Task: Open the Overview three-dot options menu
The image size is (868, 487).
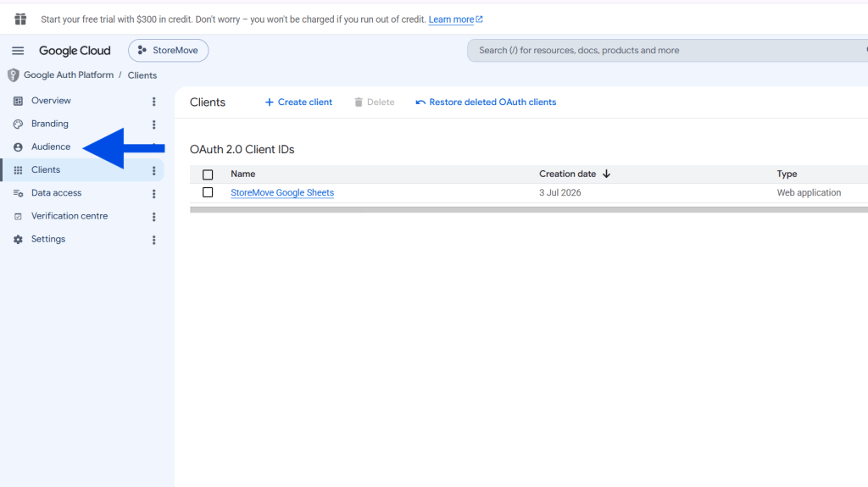Action: tap(154, 102)
